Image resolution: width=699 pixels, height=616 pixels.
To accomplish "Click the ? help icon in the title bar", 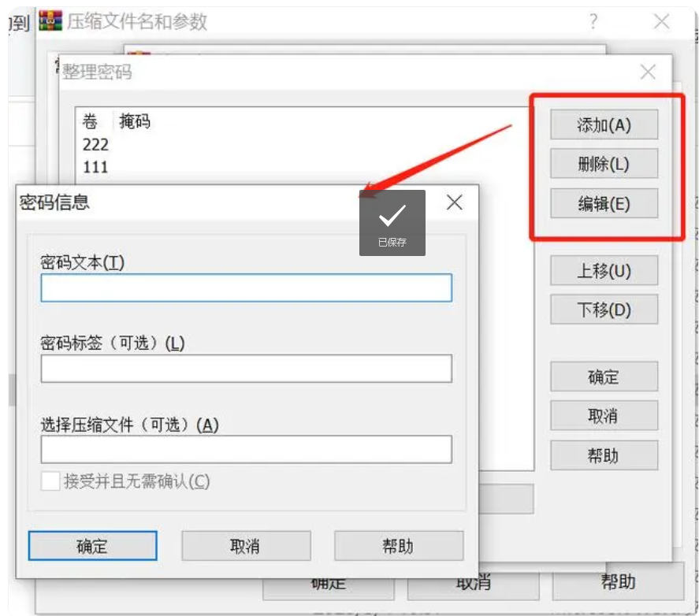I will tap(593, 21).
